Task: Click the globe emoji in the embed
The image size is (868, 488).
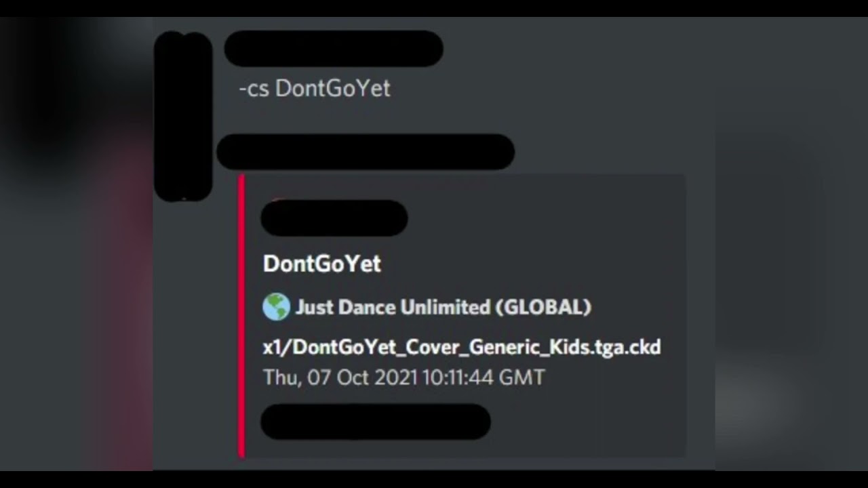Action: (276, 307)
